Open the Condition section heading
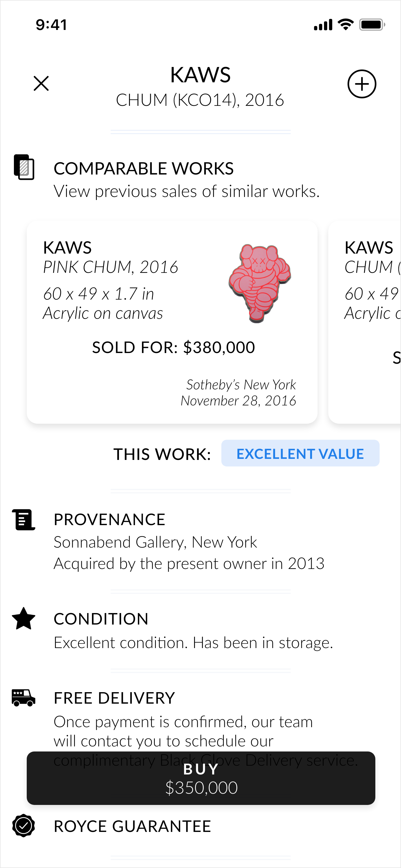 click(101, 619)
